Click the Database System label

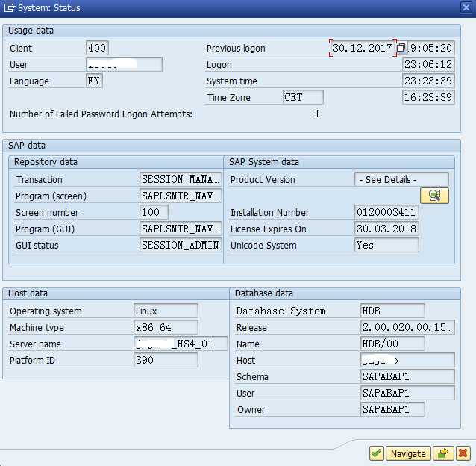(281, 311)
